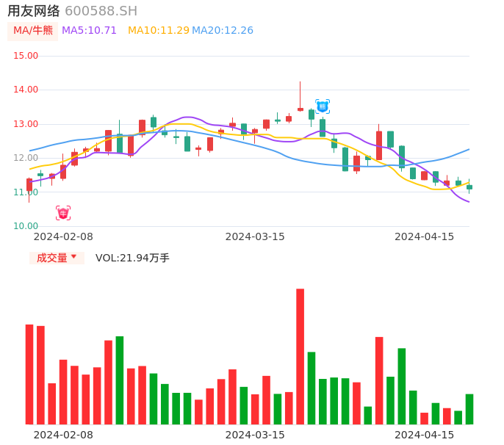
Task: Click the MA5:10.71 legend label
Action: (x=89, y=31)
